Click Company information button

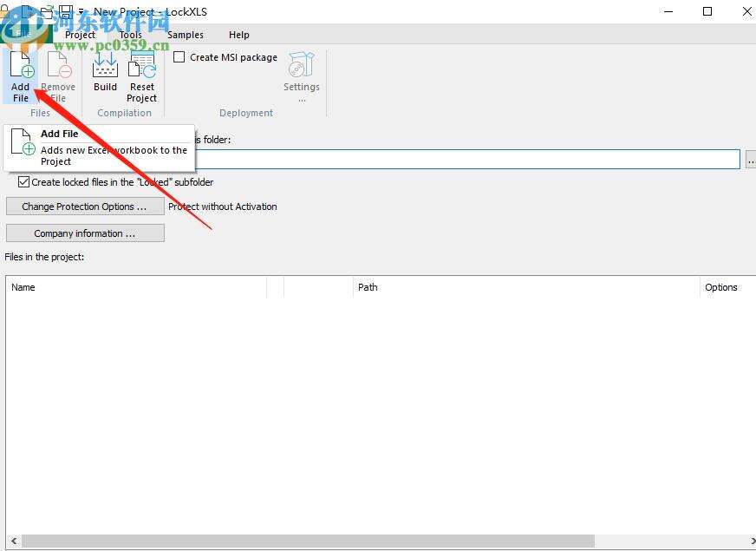coord(85,233)
